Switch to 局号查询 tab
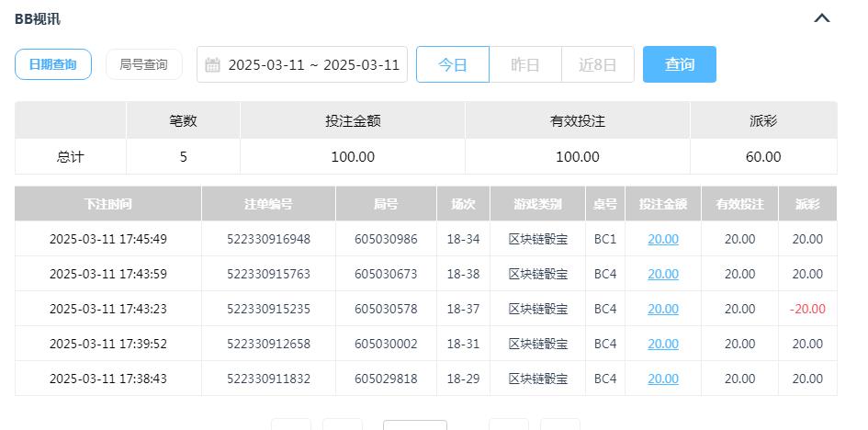The image size is (868, 430). 143,64
